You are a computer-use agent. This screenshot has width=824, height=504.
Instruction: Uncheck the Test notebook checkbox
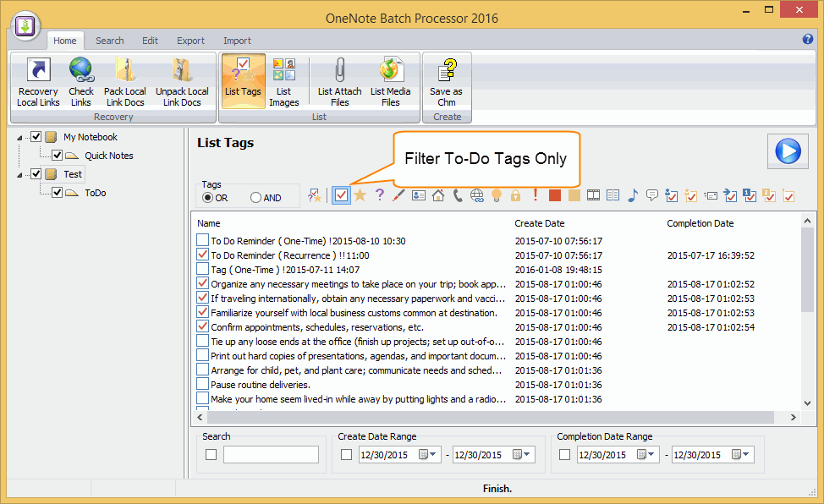point(36,173)
